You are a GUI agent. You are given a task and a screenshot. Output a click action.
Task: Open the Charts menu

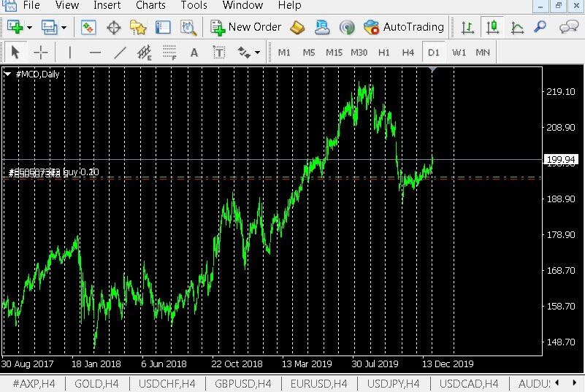click(150, 5)
